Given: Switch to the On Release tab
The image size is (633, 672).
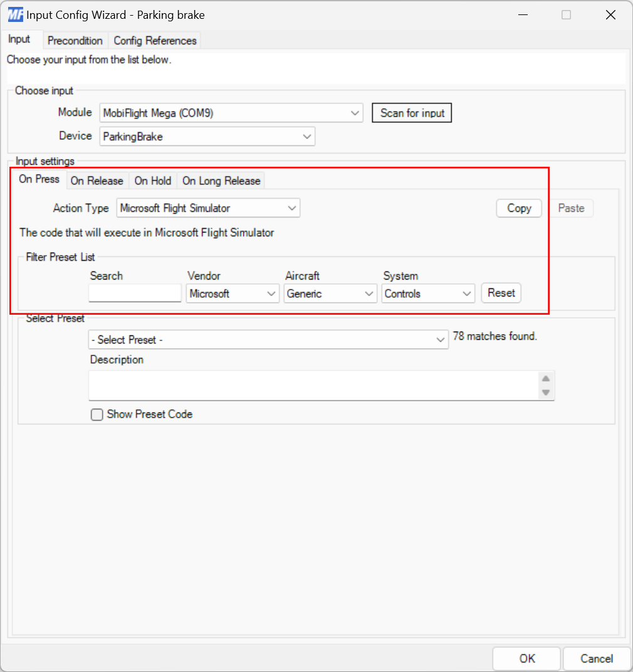Looking at the screenshot, I should pyautogui.click(x=97, y=181).
